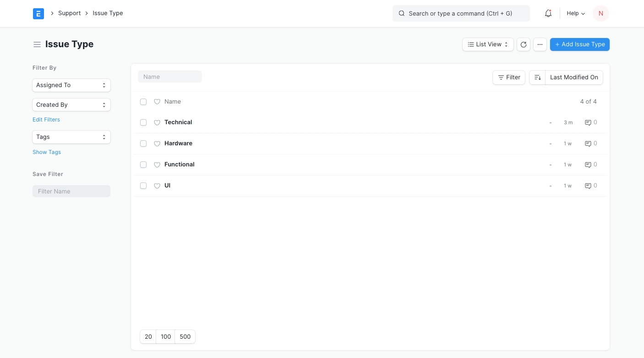The image size is (644, 358).
Task: Select the Functional row checkbox
Action: (x=143, y=165)
